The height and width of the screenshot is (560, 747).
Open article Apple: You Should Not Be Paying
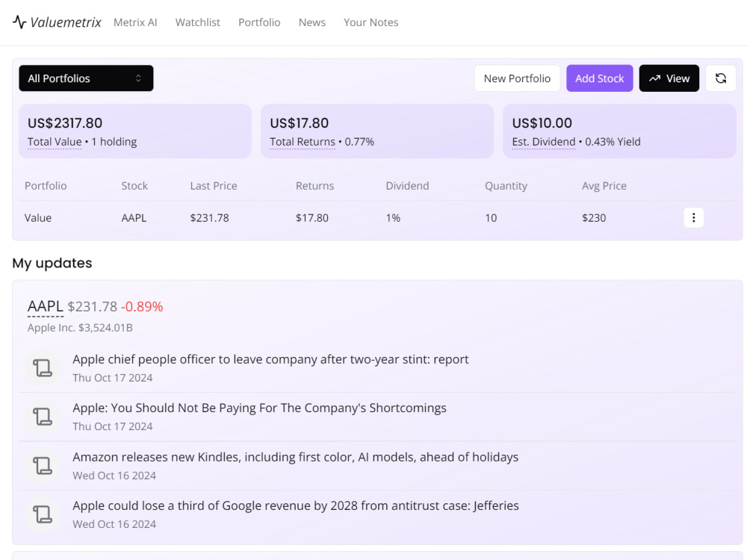[259, 408]
